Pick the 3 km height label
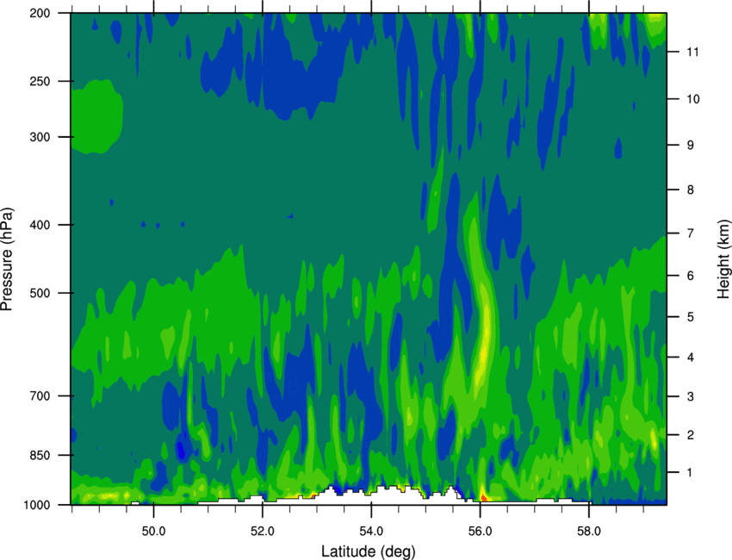Image resolution: width=732 pixels, height=560 pixels. [691, 396]
